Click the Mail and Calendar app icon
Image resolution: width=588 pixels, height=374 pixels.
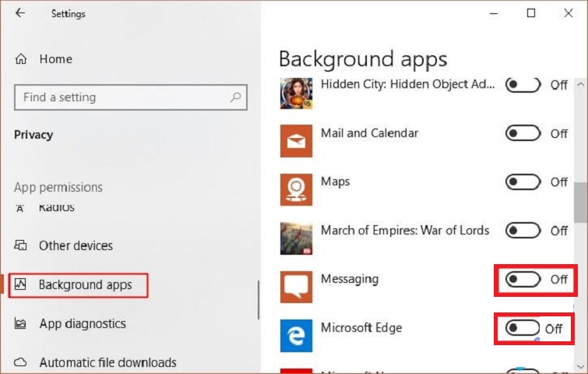(x=296, y=142)
